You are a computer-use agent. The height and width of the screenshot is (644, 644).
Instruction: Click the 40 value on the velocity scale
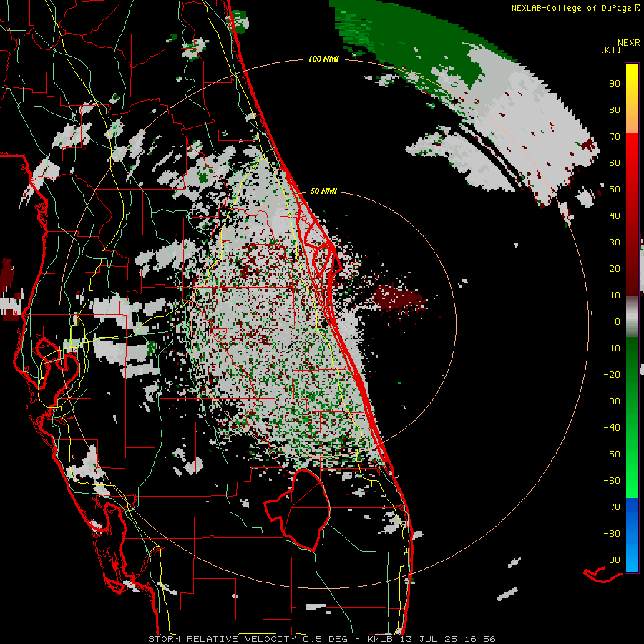615,216
